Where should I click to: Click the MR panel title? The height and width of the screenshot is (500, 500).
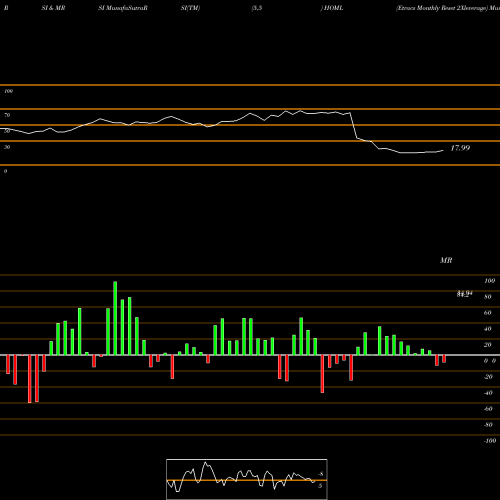446,260
